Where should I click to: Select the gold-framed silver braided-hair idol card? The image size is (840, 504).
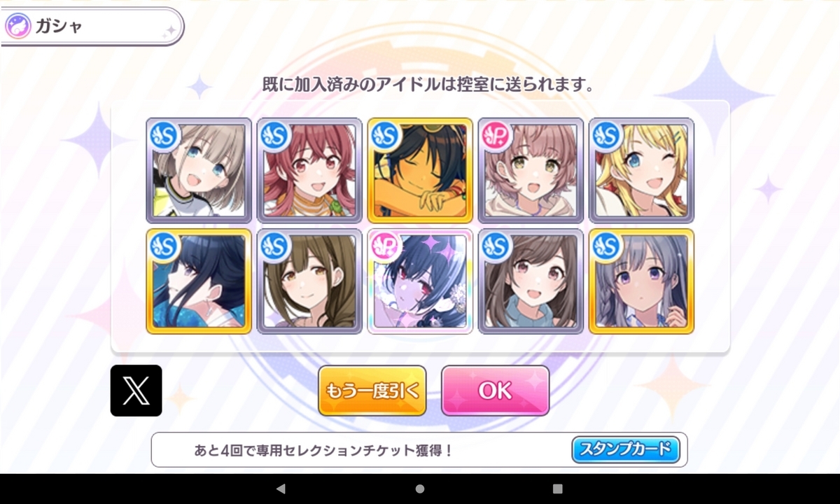641,281
